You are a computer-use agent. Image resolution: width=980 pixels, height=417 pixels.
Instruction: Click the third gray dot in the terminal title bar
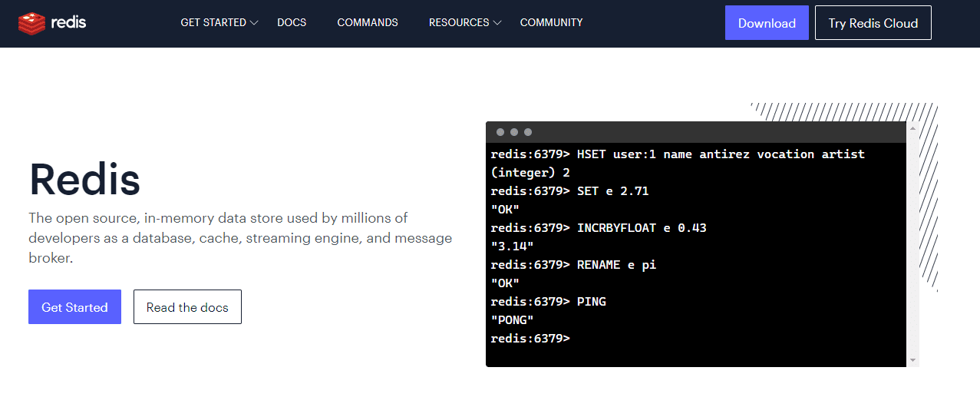[x=528, y=132]
